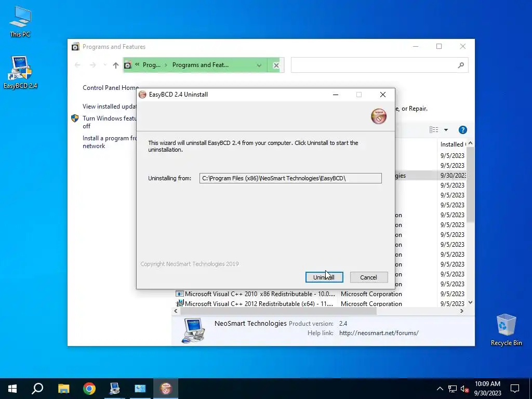Click Install a program from the network
The width and height of the screenshot is (532, 399).
109,142
